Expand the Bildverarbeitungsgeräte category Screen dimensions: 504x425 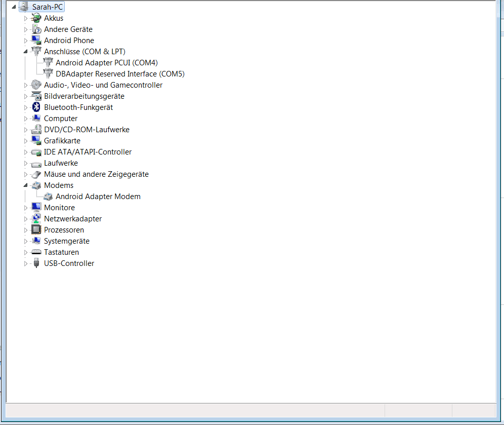[x=26, y=96]
